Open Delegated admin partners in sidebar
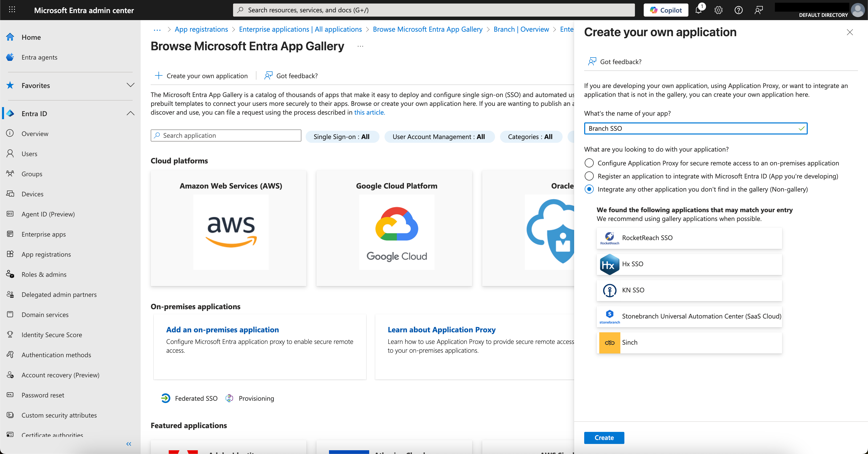The width and height of the screenshot is (868, 454). (x=59, y=294)
